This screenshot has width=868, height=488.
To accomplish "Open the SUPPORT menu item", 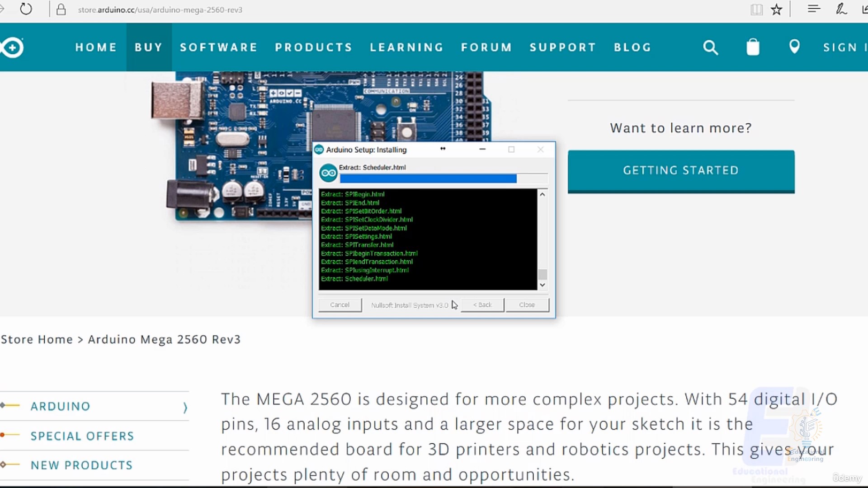I will pyautogui.click(x=563, y=47).
